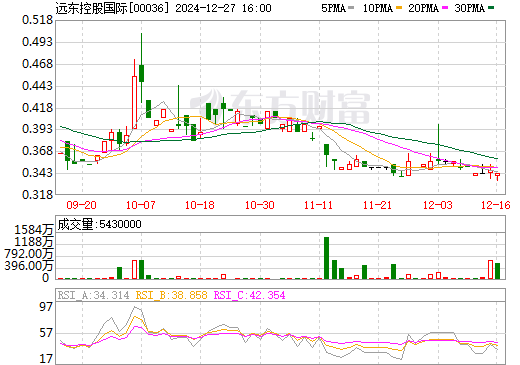Click the 12-16 date label
Image resolution: width=520 pixels, height=365 pixels.
click(496, 205)
